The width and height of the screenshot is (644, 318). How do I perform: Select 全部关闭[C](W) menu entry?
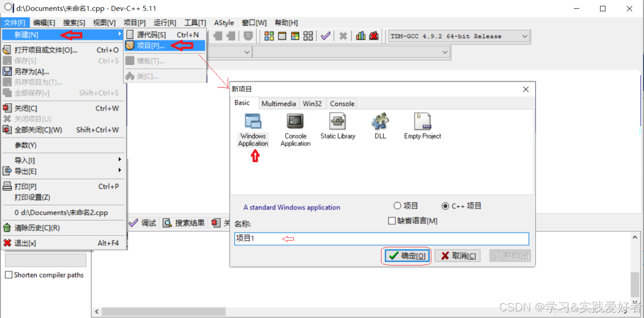click(64, 130)
